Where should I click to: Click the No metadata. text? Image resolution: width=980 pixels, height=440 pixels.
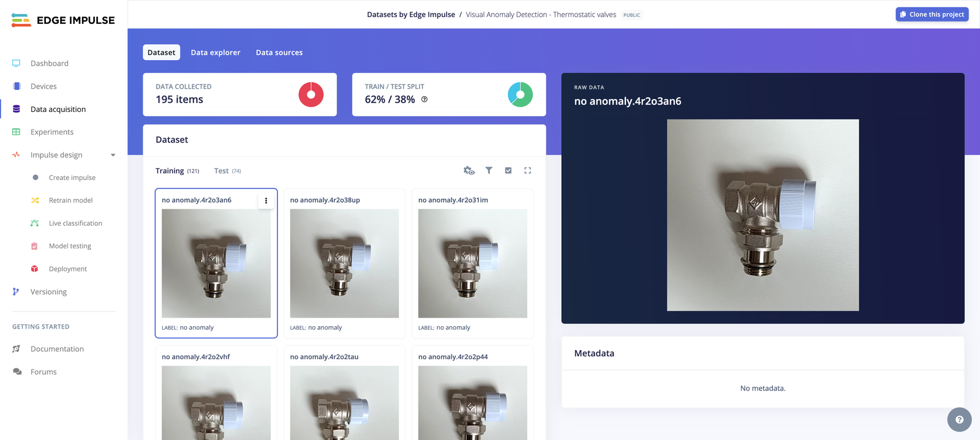[763, 388]
